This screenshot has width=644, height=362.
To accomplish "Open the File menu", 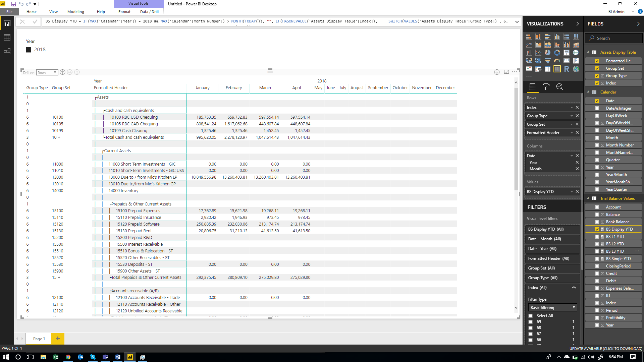I will tap(9, 12).
